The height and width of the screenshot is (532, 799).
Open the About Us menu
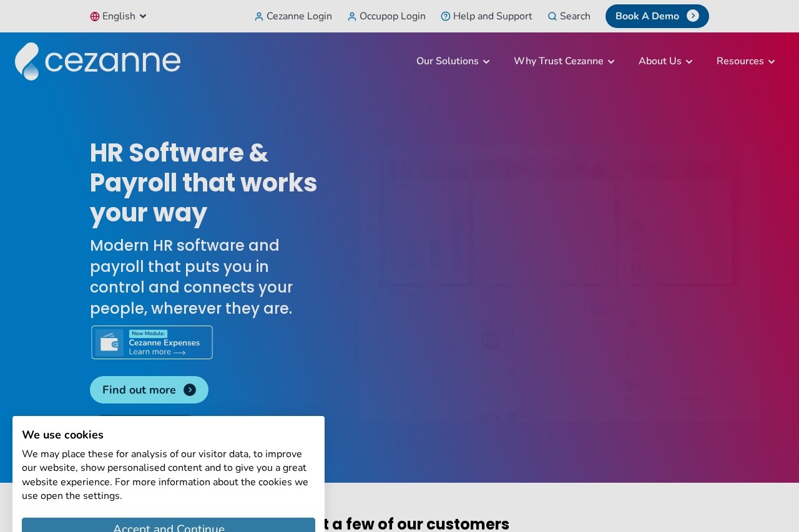[660, 61]
